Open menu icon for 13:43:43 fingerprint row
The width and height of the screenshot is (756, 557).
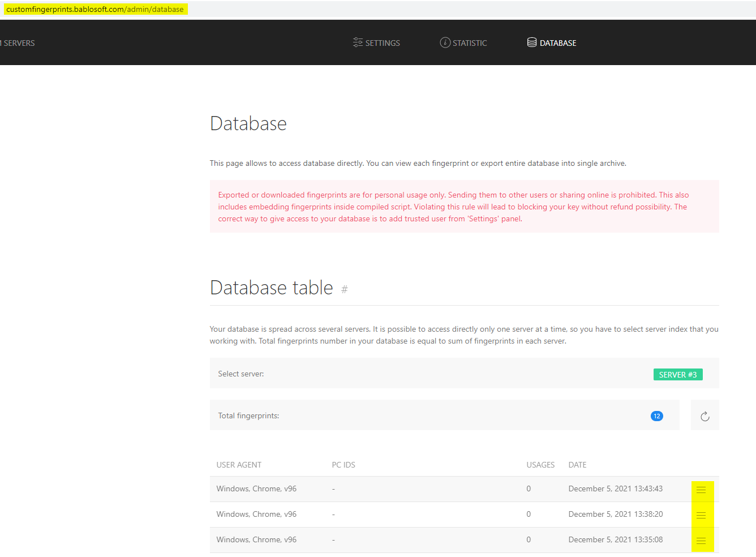701,490
